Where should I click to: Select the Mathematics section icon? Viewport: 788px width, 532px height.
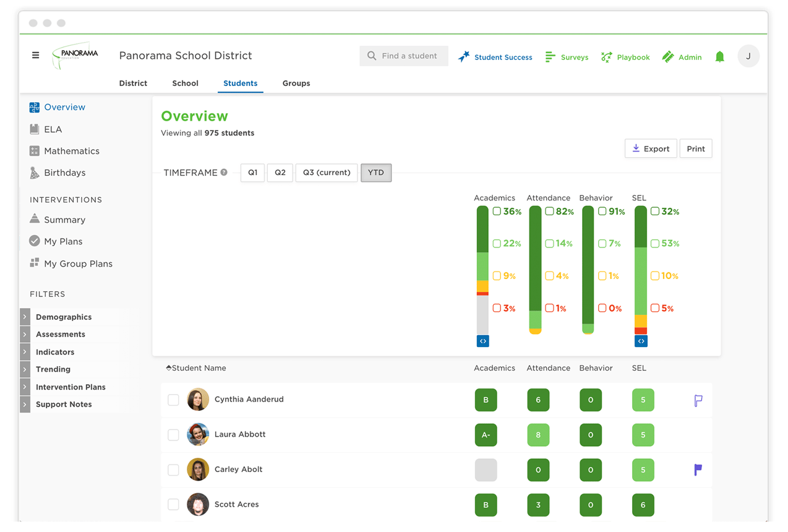[34, 150]
